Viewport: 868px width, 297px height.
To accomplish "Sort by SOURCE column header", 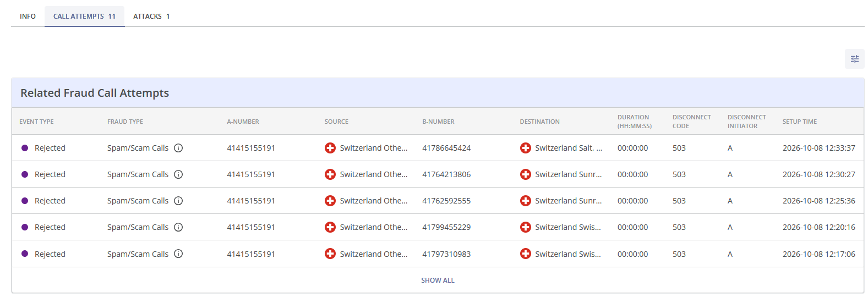I will pyautogui.click(x=336, y=122).
